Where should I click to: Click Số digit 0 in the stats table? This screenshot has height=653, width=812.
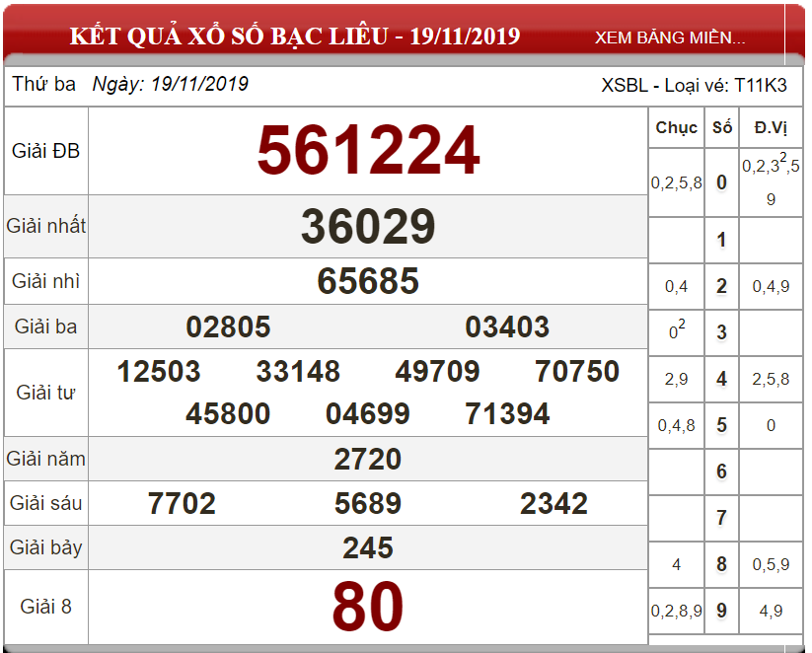click(x=722, y=182)
